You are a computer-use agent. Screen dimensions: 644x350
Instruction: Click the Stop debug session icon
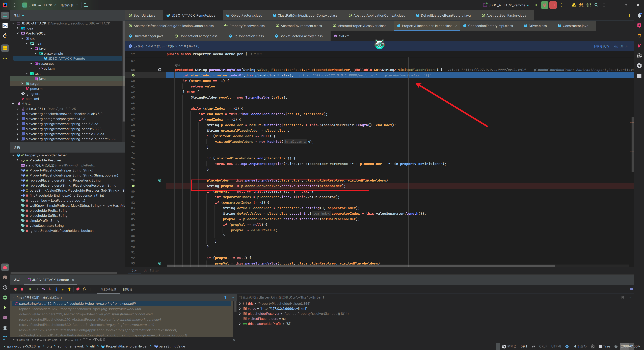pos(22,289)
